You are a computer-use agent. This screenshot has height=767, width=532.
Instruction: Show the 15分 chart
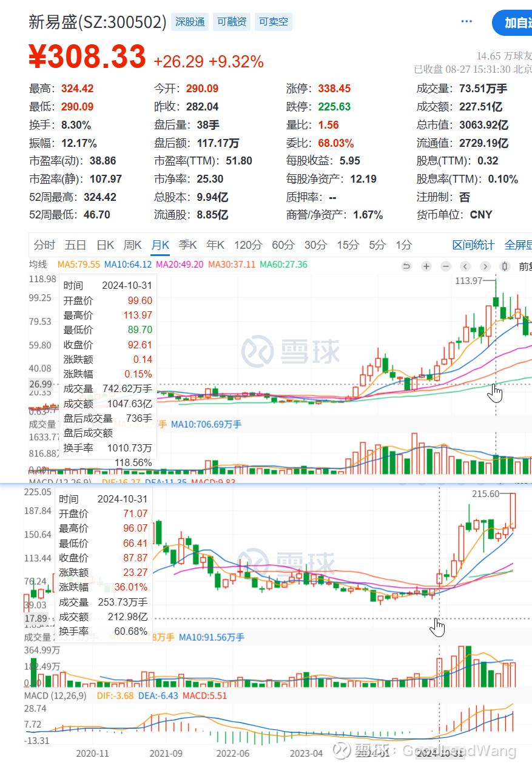coord(348,245)
